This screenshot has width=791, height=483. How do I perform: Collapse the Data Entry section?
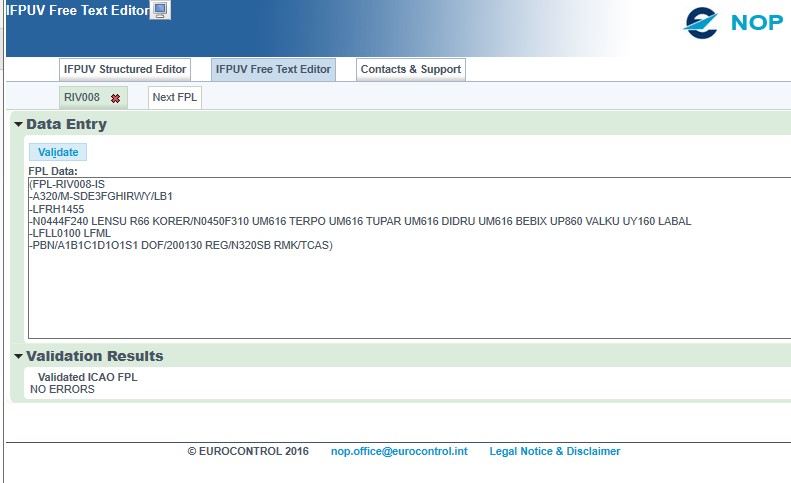coord(19,124)
